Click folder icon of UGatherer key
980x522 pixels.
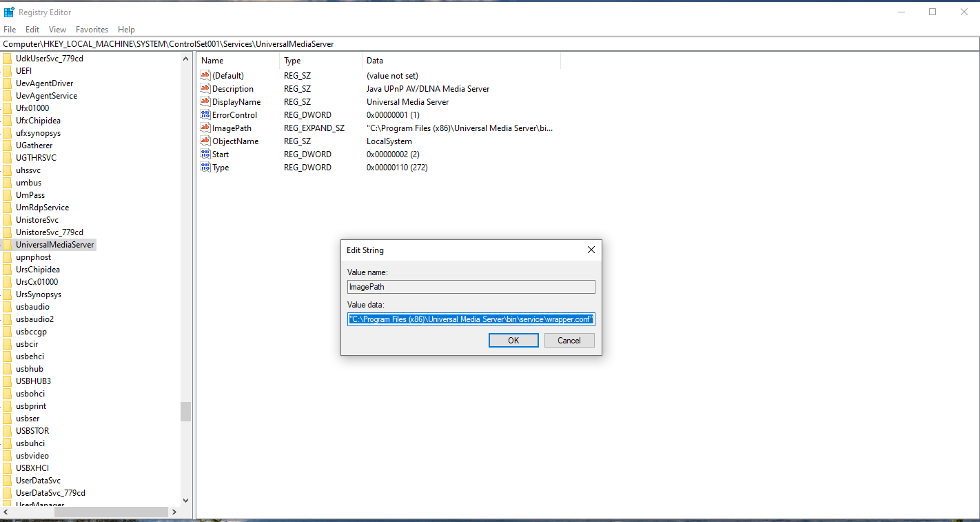coord(7,145)
